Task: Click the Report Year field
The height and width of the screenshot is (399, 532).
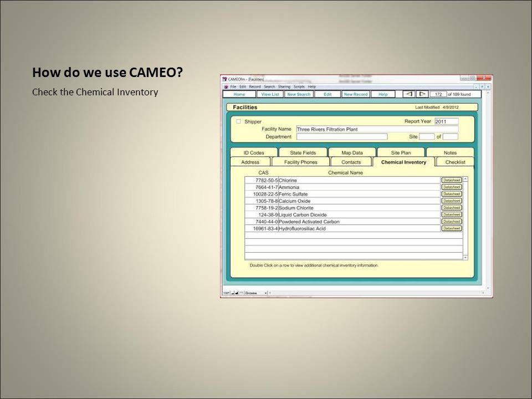Action: pos(447,121)
